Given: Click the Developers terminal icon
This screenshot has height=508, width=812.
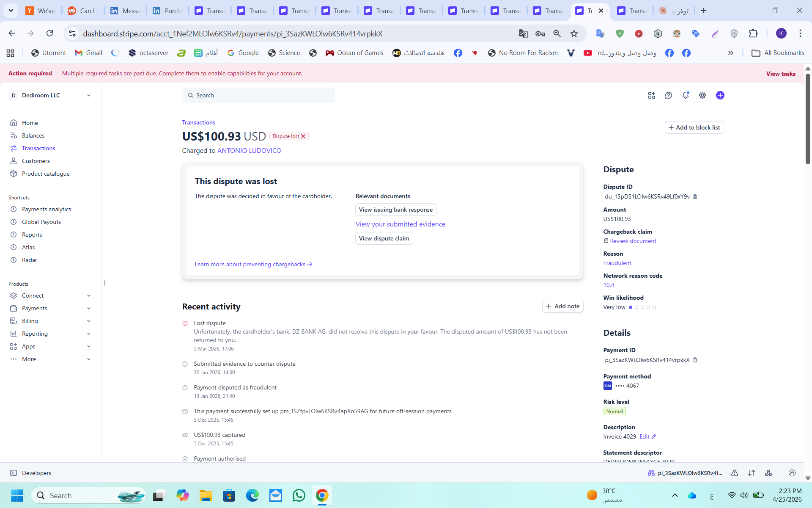Looking at the screenshot, I should [14, 473].
